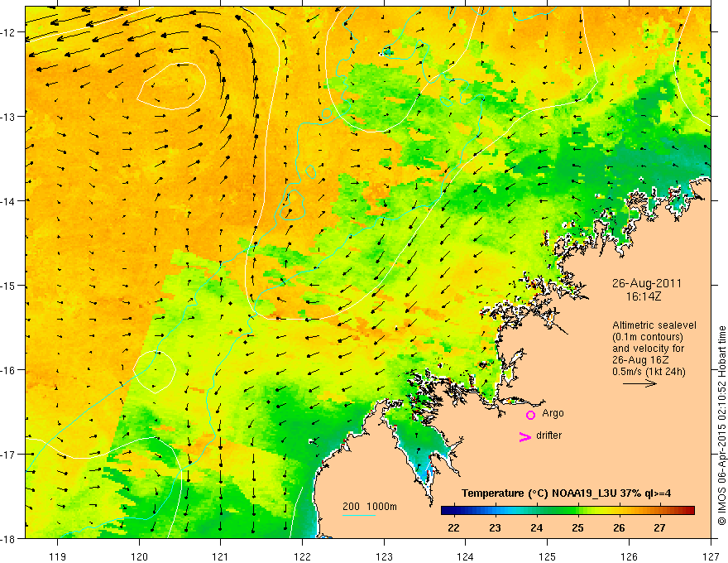Click the 'Temperature (°C) NOAA19_L3U 37% ql>=4' title
The height and width of the screenshot is (563, 728).
tap(566, 493)
